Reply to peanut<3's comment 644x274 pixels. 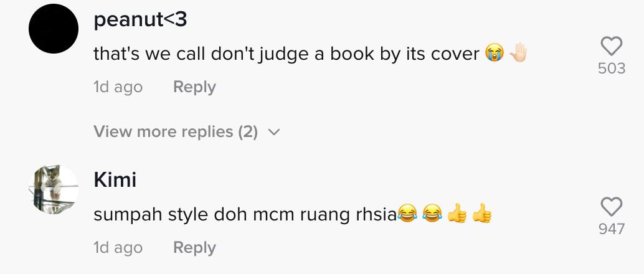coord(194,87)
